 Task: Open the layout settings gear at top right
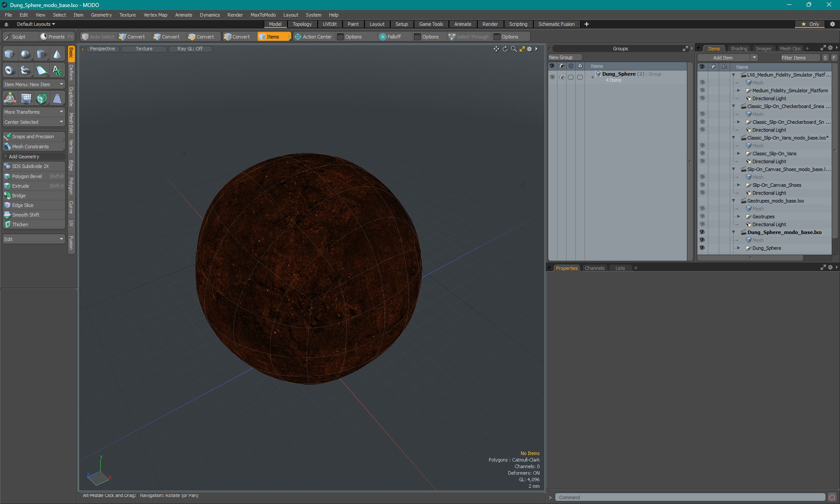833,24
